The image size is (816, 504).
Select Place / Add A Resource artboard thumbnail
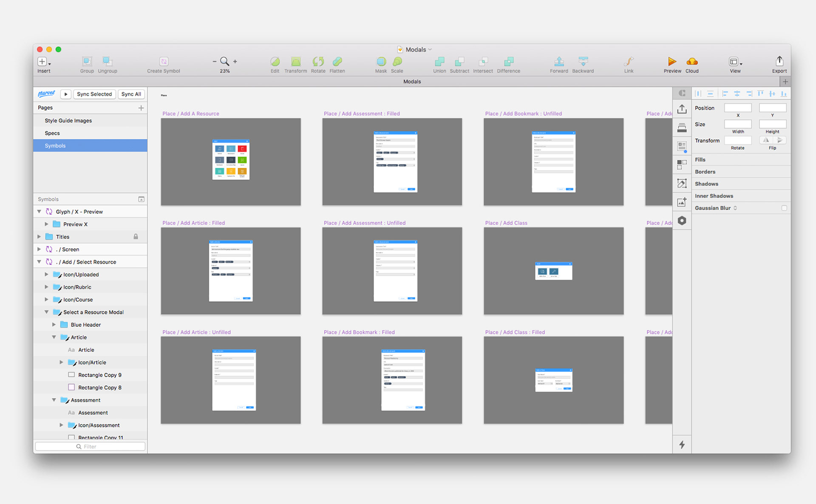pos(231,162)
